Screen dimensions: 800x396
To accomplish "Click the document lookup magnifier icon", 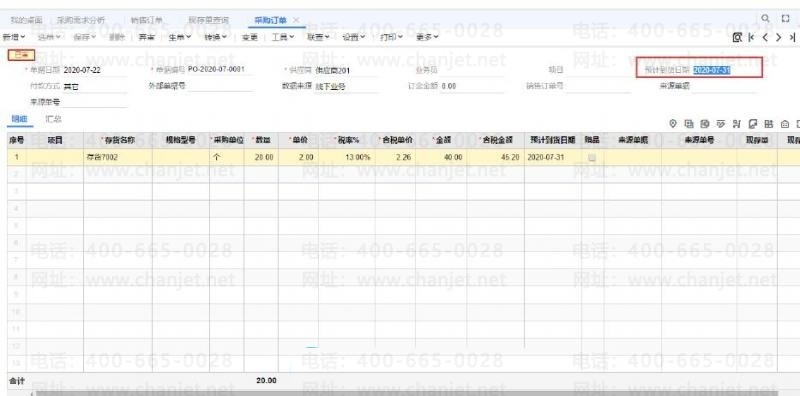I will click(x=737, y=37).
